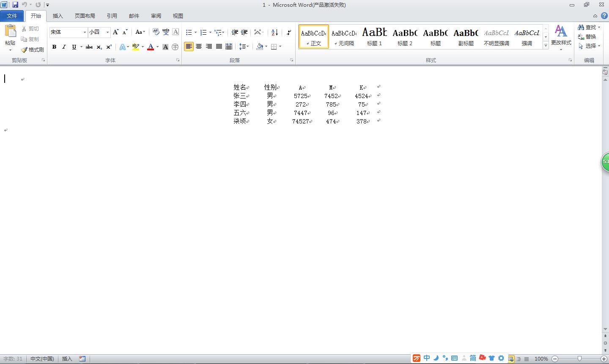Click the Save icon in quick access toolbar

click(15, 5)
